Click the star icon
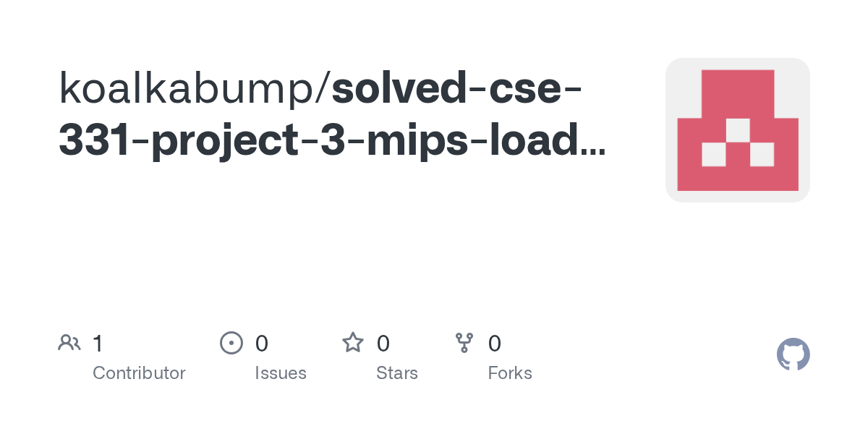 [353, 342]
